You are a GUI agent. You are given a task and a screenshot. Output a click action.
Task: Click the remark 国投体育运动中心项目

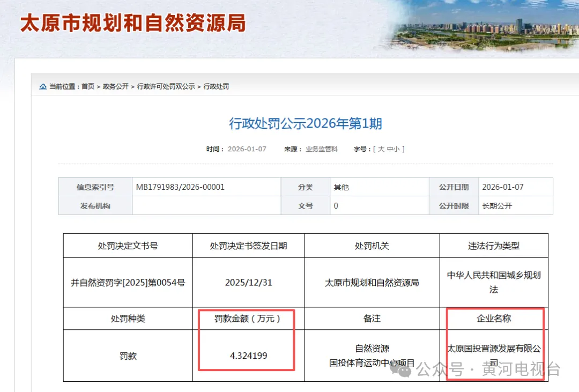372,363
